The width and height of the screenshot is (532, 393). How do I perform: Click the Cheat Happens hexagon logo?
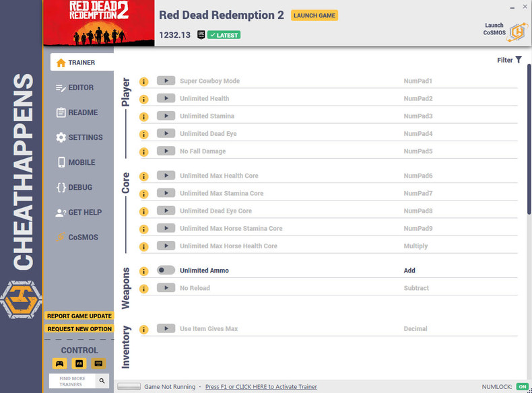21,299
